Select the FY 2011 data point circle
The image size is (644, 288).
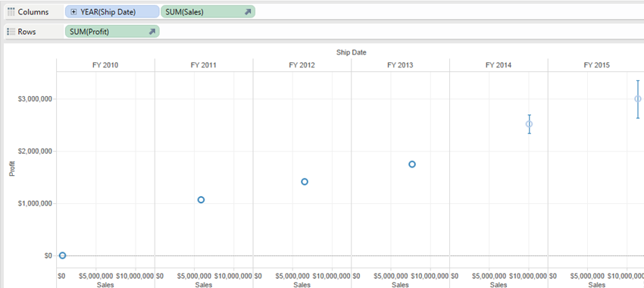[x=201, y=199]
